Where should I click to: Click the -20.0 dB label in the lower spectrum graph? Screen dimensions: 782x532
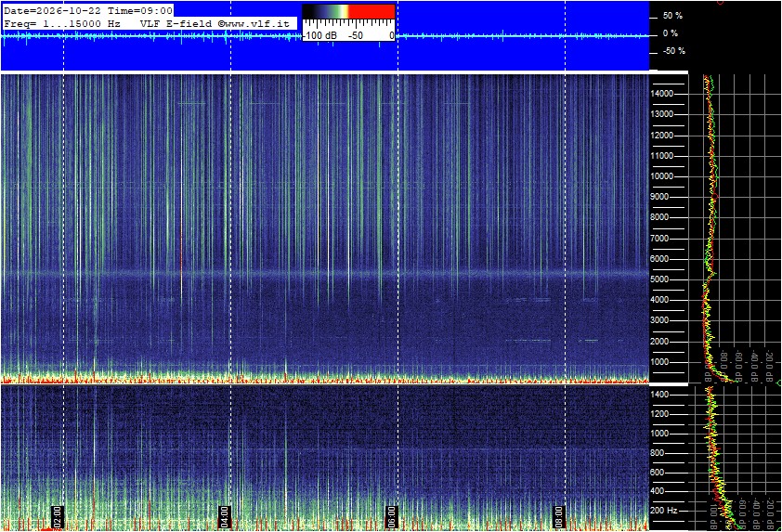pos(771,514)
